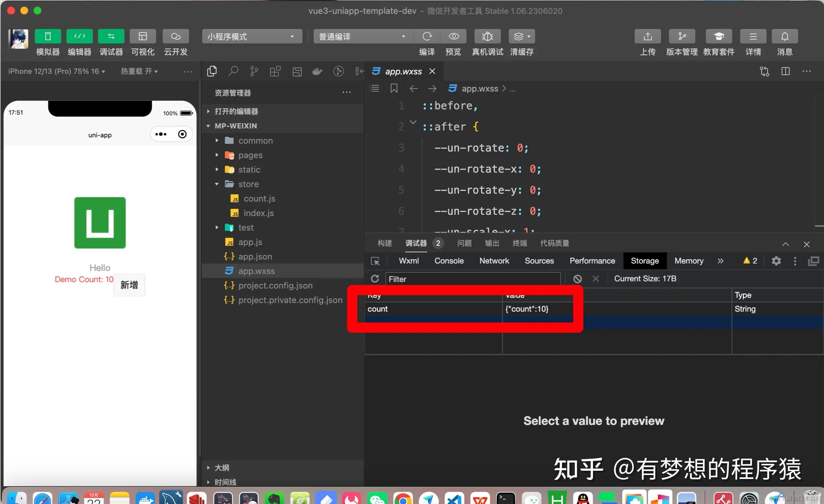
Task: Refresh Storage data with the reload icon
Action: (x=375, y=278)
